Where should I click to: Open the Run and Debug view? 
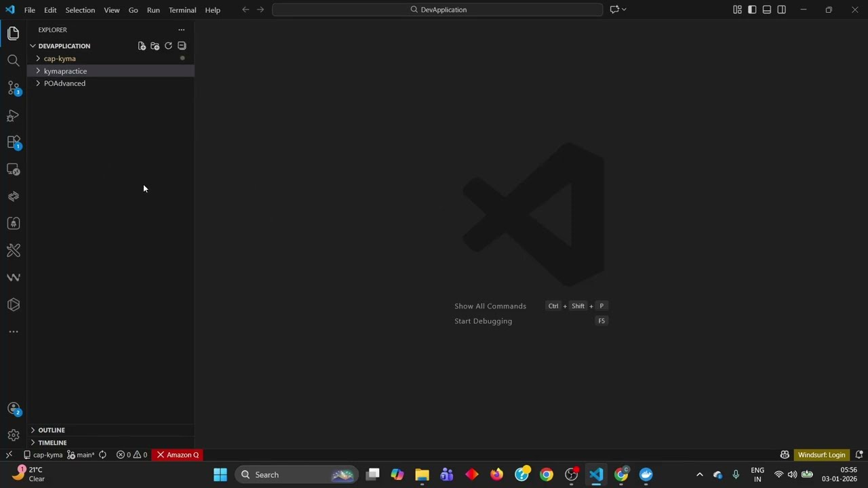coord(13,115)
